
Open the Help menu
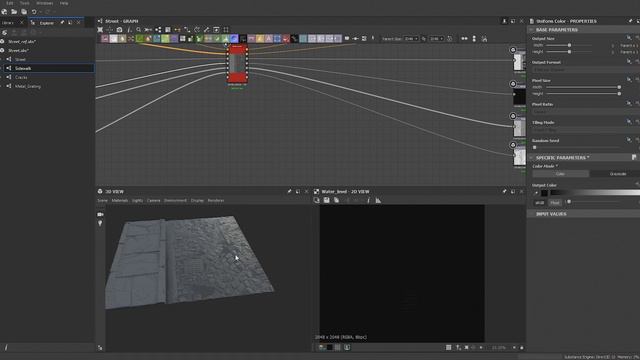pos(64,3)
